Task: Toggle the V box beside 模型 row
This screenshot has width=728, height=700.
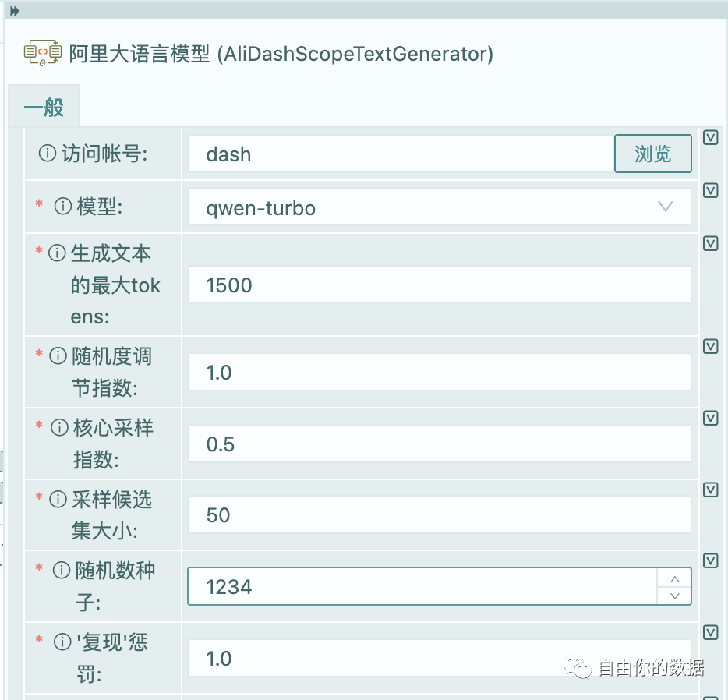Action: coord(710,190)
